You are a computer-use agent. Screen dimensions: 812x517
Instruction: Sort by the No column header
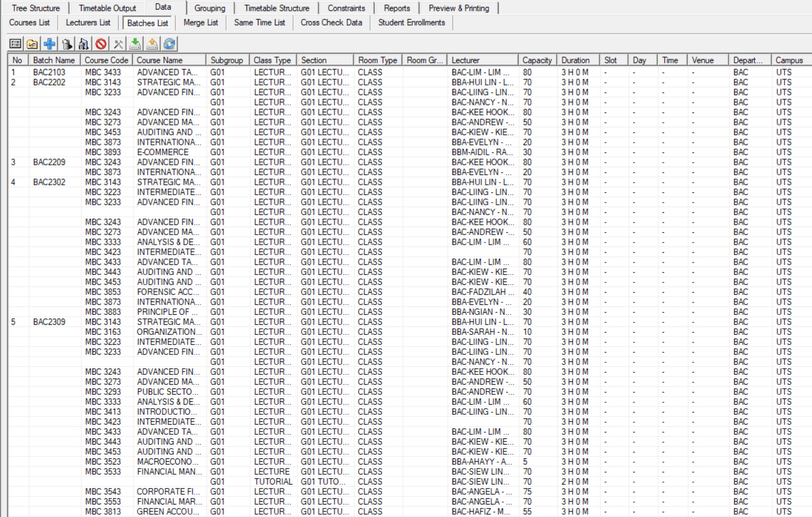(18, 60)
